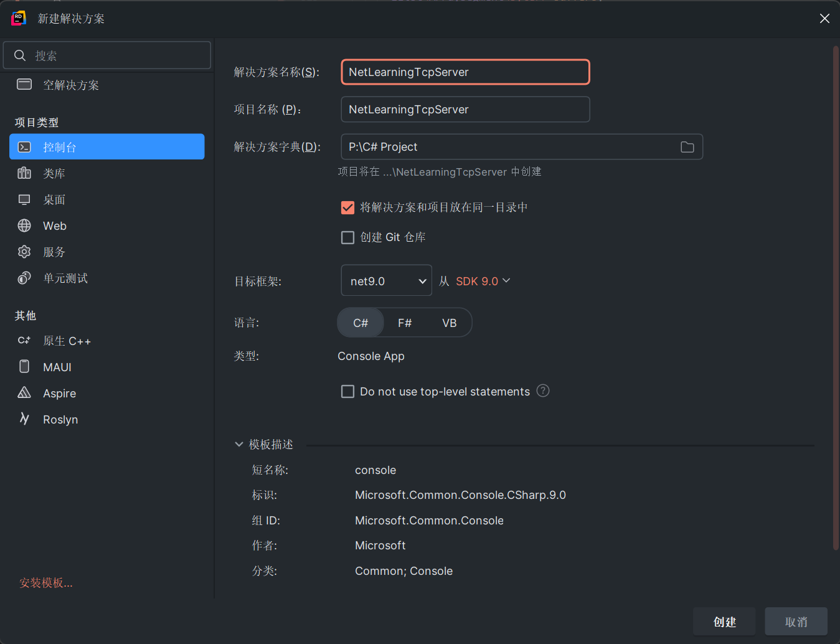
Task: Click the 其他 section header
Action: pos(26,316)
